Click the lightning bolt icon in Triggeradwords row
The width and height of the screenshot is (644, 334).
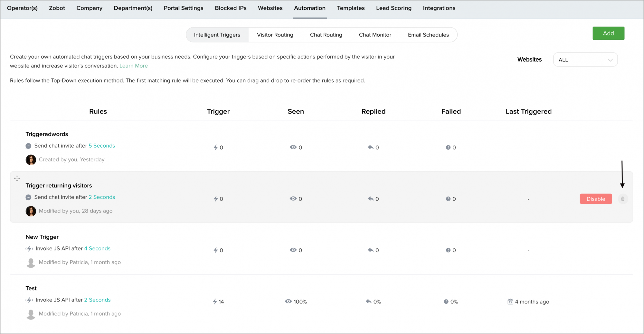point(216,147)
